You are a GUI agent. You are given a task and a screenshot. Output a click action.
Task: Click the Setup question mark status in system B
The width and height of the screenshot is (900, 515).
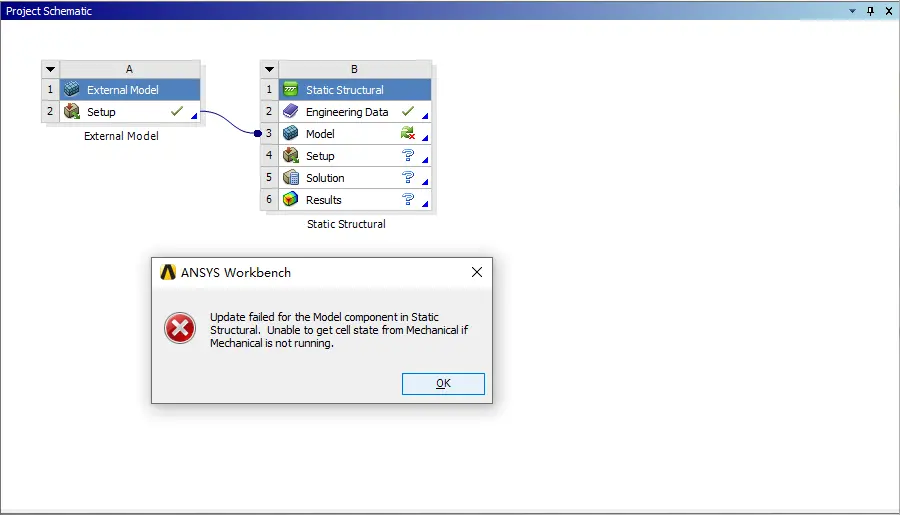[x=408, y=156]
